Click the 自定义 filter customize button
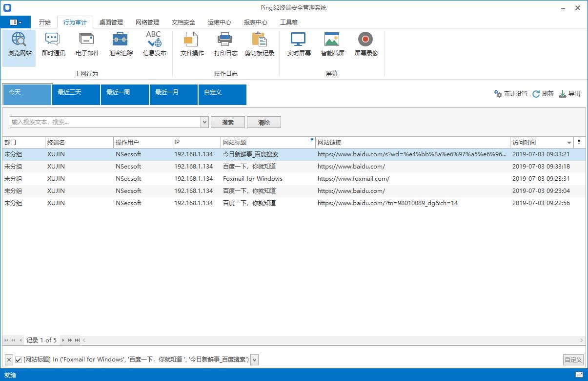The height and width of the screenshot is (381, 588). click(x=573, y=360)
